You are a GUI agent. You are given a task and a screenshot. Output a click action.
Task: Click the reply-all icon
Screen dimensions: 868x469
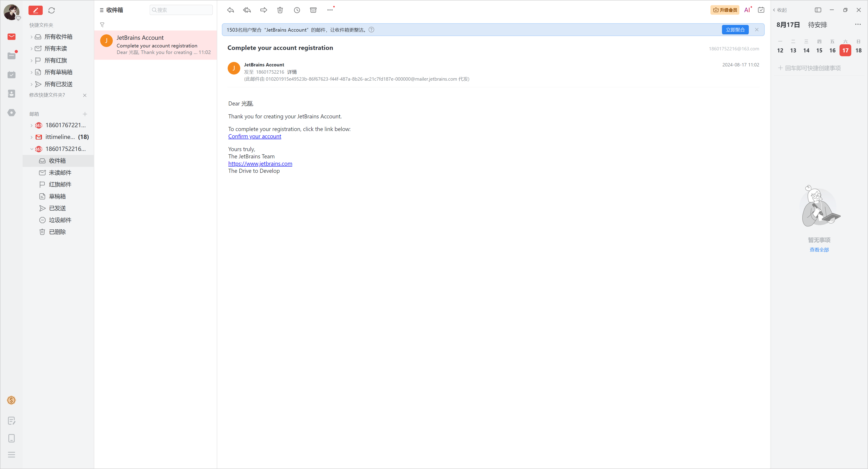(247, 10)
